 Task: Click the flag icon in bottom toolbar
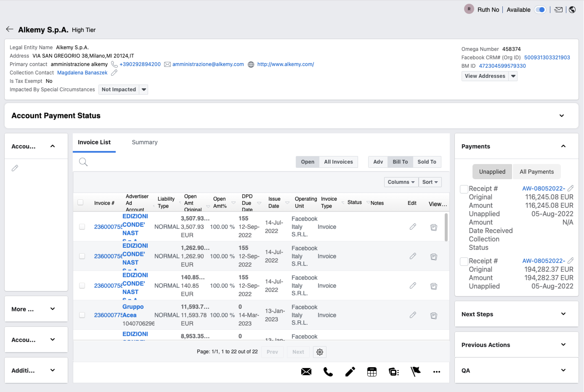pos(415,372)
